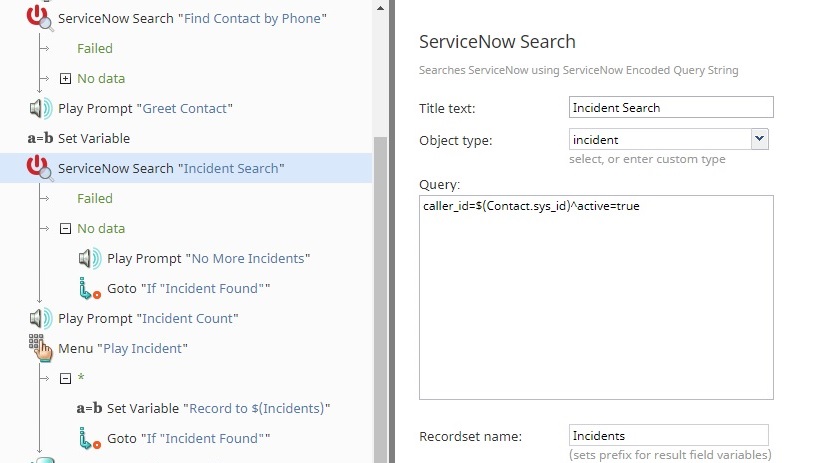Click into the Title text field
This screenshot has height=463, width=828.
[x=671, y=107]
